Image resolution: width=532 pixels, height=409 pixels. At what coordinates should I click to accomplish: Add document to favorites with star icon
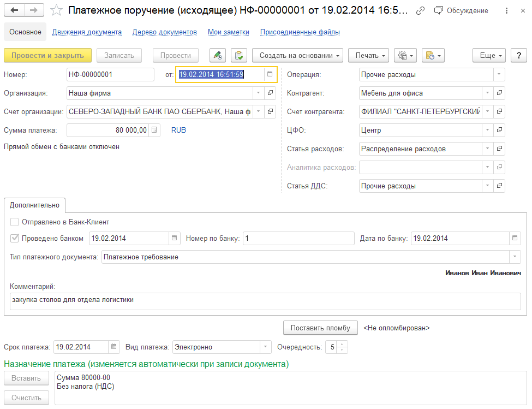pyautogui.click(x=56, y=10)
